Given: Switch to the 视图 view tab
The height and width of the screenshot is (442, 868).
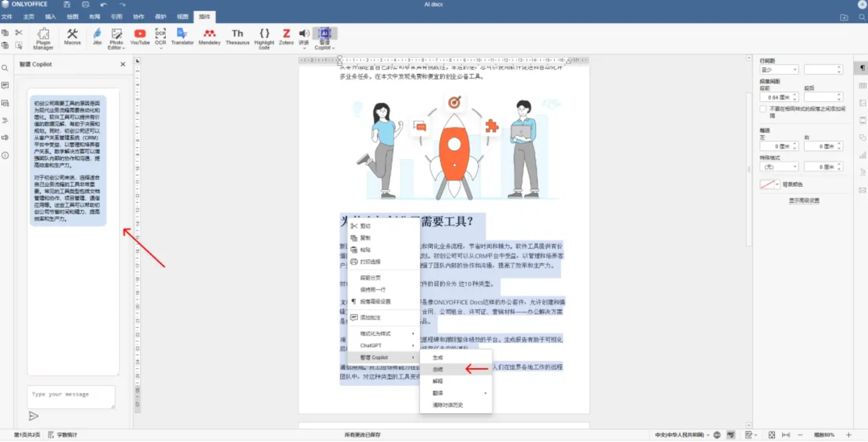Looking at the screenshot, I should pyautogui.click(x=183, y=17).
